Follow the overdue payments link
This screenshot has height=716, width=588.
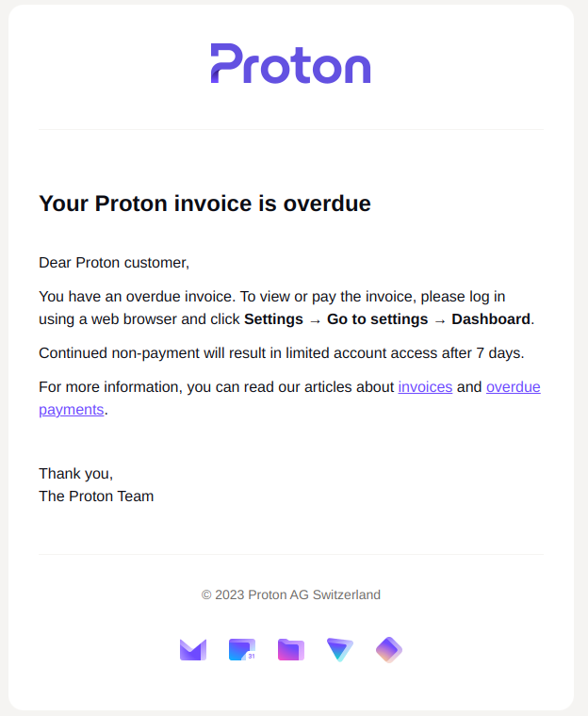513,387
